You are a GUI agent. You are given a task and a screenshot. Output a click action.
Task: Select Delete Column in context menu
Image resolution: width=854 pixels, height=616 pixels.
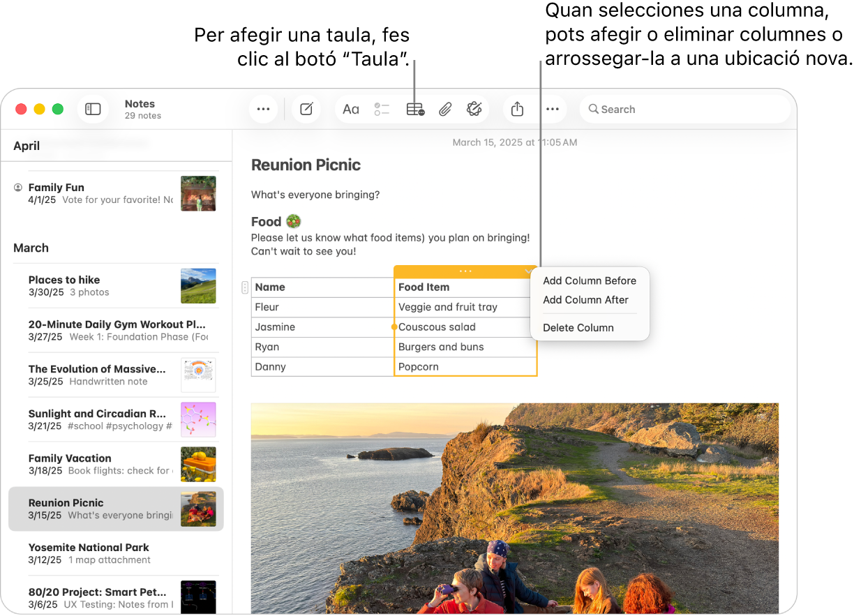[x=578, y=328]
